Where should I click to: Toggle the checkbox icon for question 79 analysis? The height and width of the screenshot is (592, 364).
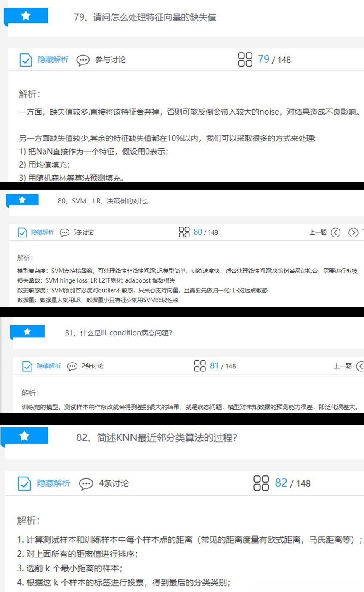click(x=26, y=60)
